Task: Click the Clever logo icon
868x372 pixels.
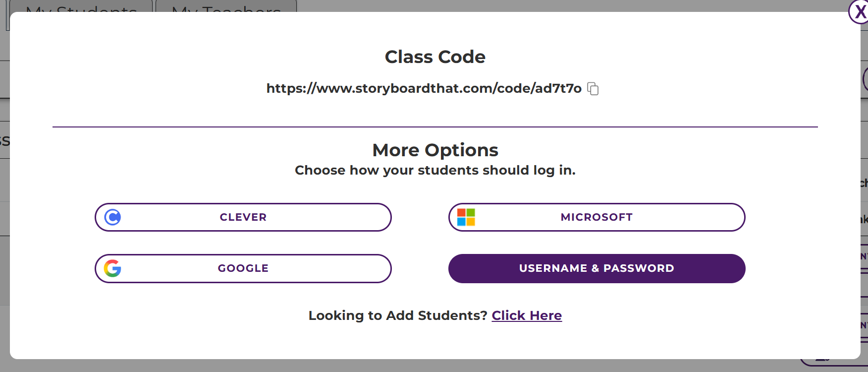Action: tap(113, 217)
